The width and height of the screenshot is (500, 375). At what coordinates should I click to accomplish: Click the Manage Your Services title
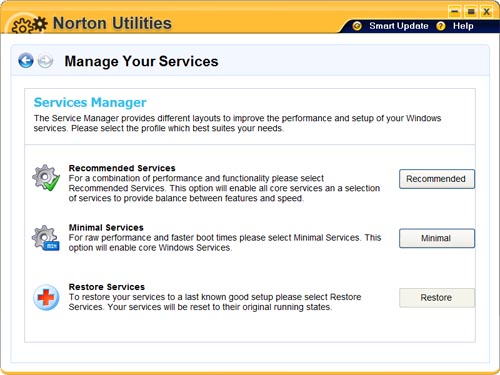[141, 61]
